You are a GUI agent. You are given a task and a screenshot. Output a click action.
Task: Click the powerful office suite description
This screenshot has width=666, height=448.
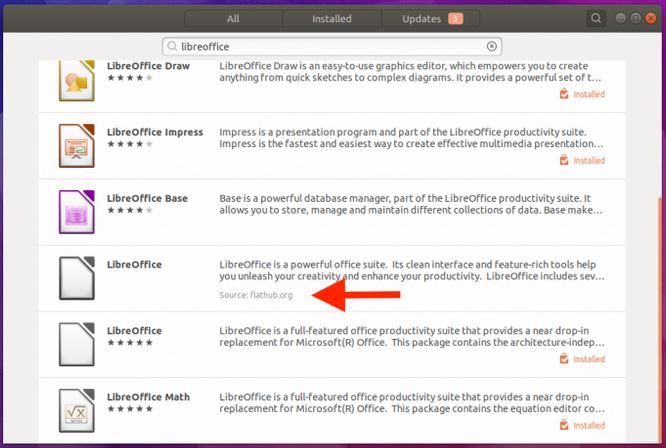point(412,270)
